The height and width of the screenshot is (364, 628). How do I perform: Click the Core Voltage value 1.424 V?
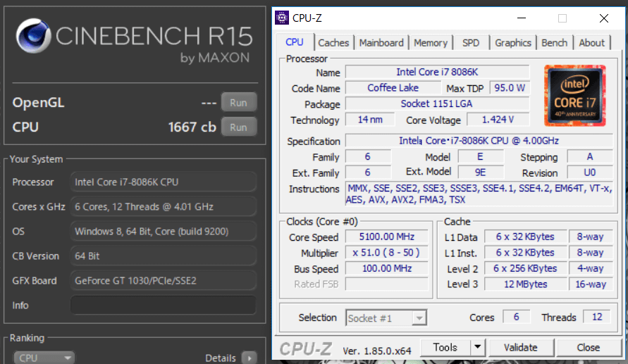tap(498, 120)
